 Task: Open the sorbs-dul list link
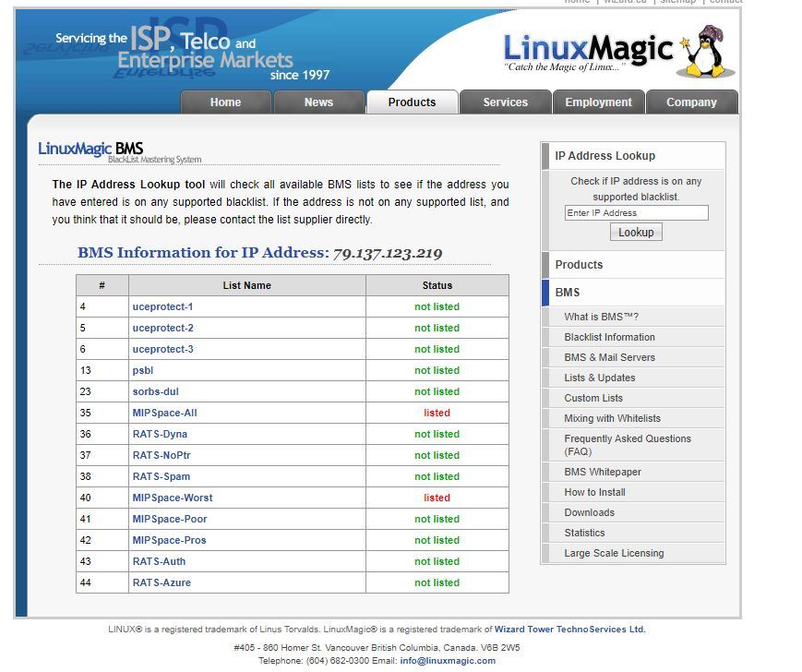pyautogui.click(x=155, y=391)
